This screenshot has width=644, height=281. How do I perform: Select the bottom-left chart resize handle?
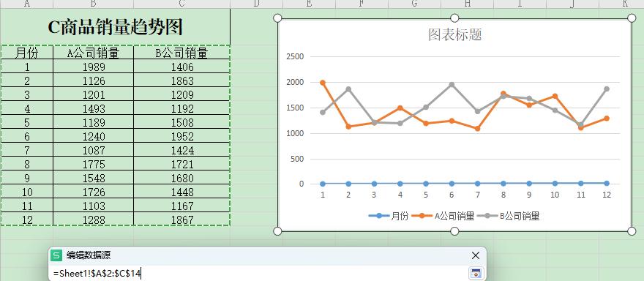click(x=277, y=231)
